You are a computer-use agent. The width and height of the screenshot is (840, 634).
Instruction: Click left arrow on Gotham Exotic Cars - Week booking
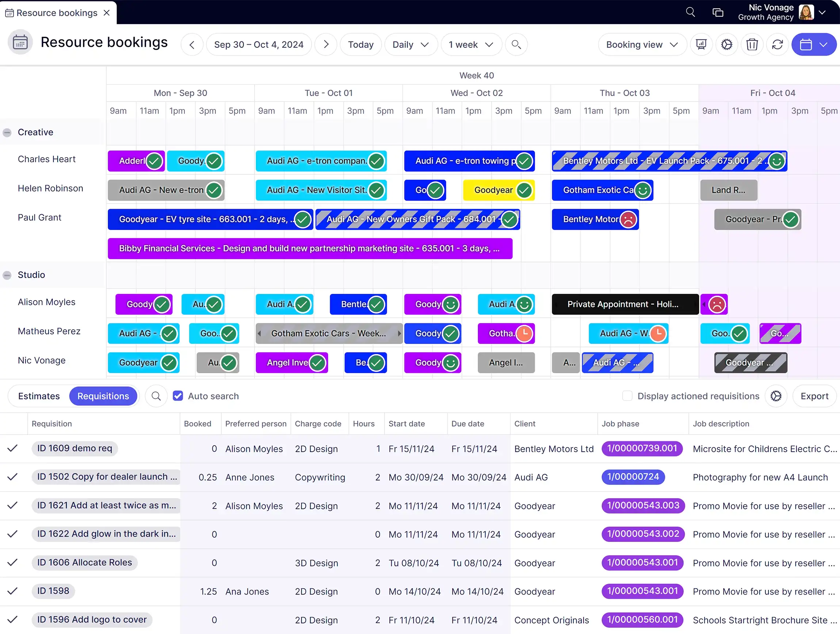pos(259,333)
